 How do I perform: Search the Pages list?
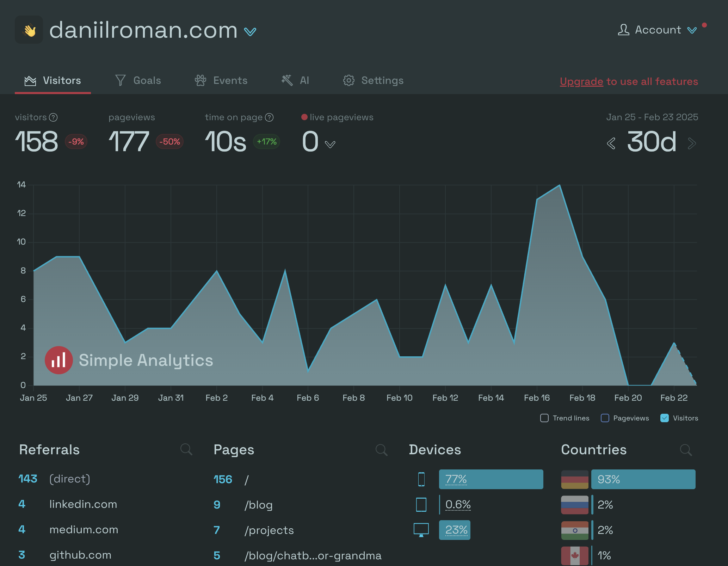click(381, 450)
